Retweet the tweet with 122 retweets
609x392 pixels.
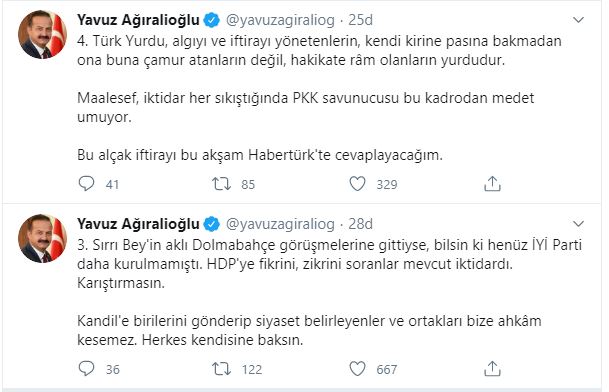pyautogui.click(x=221, y=368)
